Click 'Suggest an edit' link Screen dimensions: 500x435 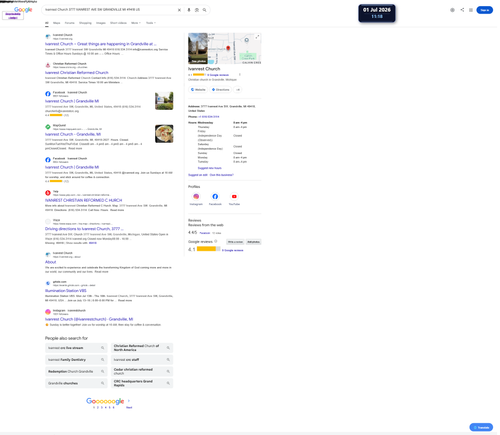[x=198, y=175]
